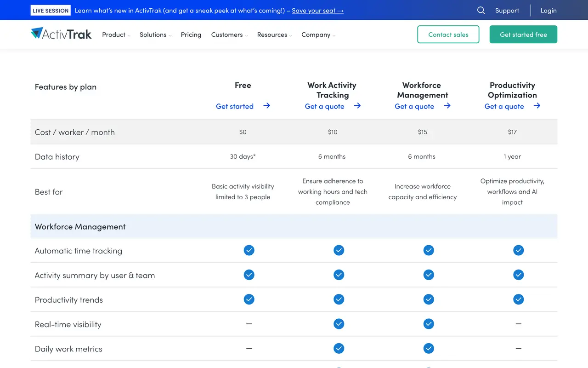Click Work Activity Tracking checkmark for Daily work metrics
588x368 pixels.
pos(339,348)
